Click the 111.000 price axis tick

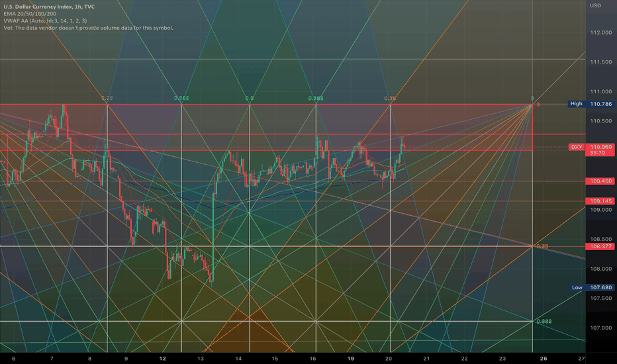pos(601,92)
